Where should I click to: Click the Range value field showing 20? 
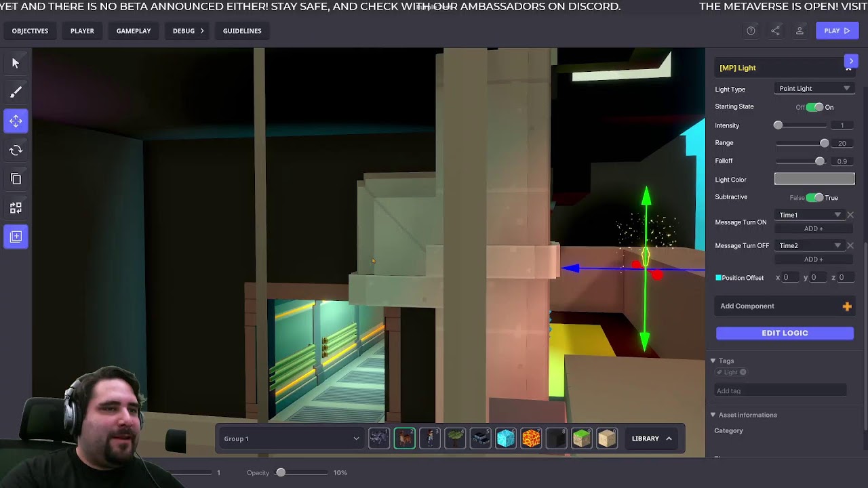[842, 143]
